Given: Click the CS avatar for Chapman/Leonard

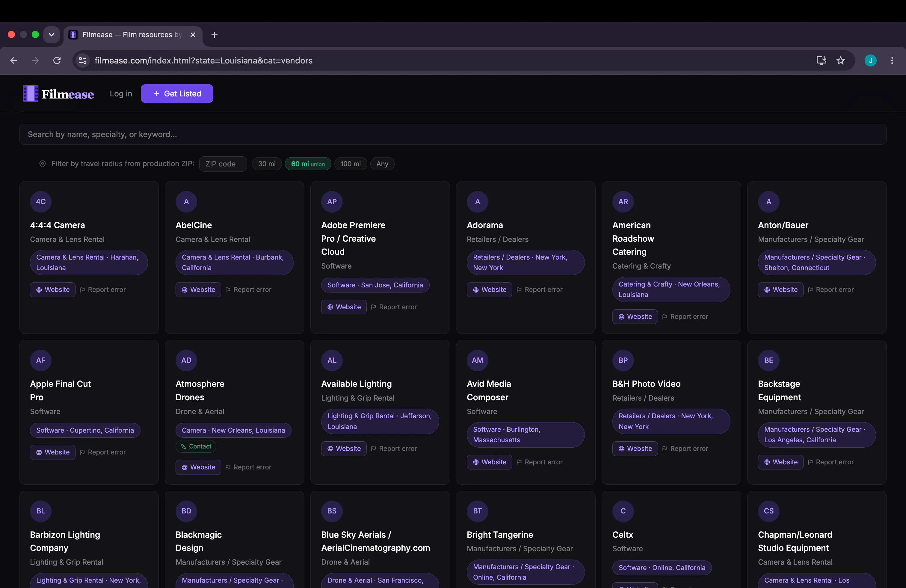Looking at the screenshot, I should [x=768, y=511].
